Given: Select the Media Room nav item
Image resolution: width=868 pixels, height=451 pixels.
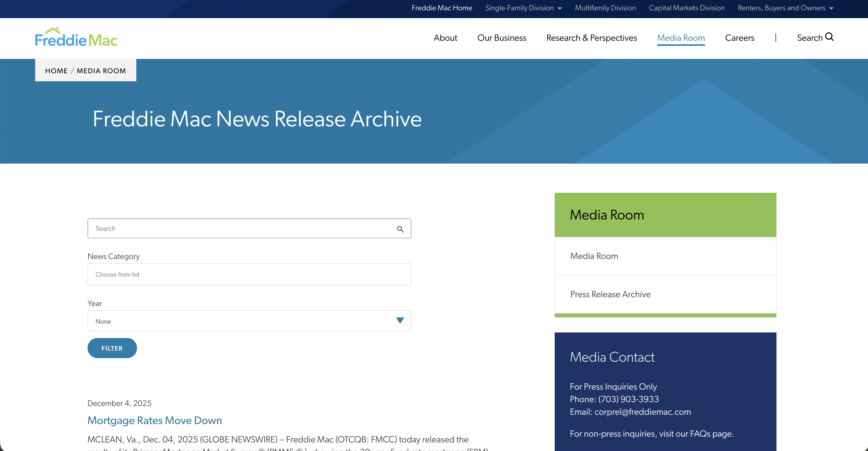Looking at the screenshot, I should [681, 38].
